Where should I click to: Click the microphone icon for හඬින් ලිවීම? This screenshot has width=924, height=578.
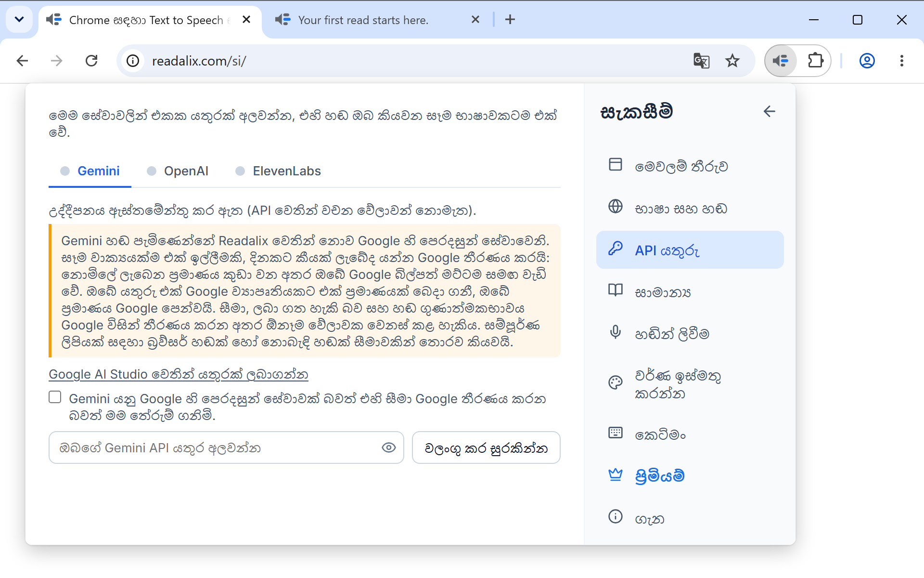(x=615, y=332)
